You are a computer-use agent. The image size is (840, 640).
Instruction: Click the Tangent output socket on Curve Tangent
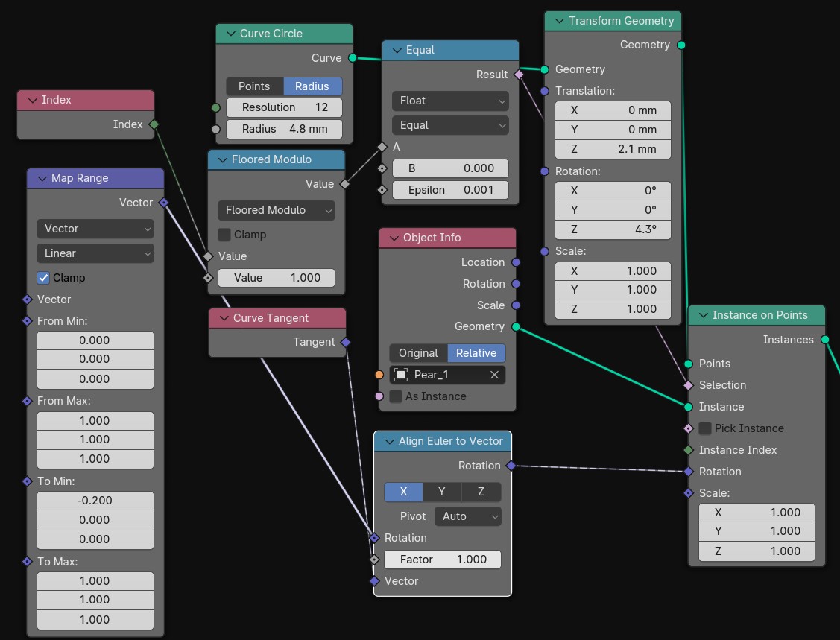click(x=345, y=342)
